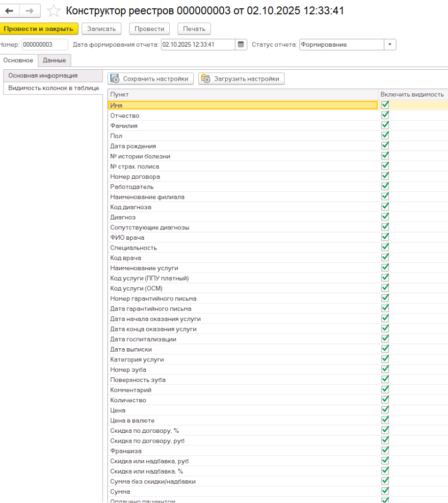The image size is (448, 503).
Task: Select Видимость колонок в таблице section
Action: [53, 88]
